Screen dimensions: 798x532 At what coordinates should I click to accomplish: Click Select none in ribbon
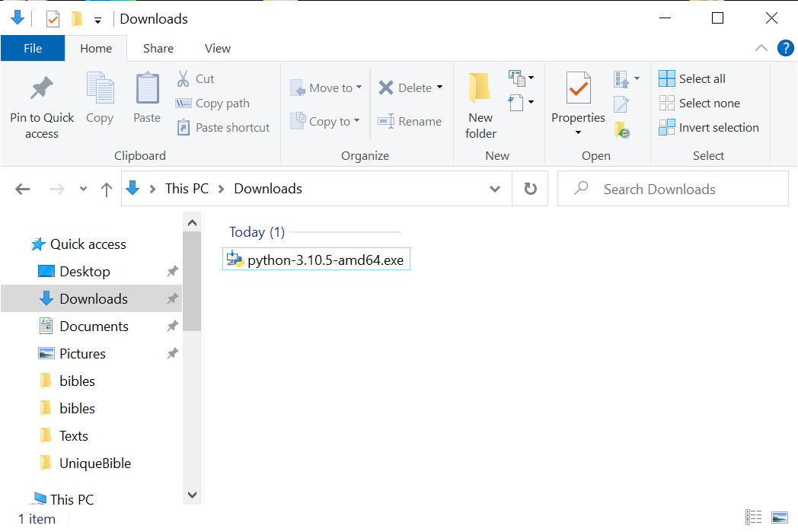pyautogui.click(x=699, y=104)
